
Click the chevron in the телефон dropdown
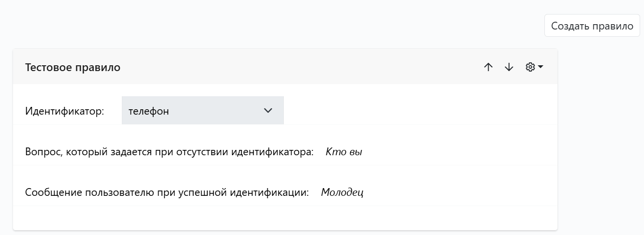(268, 111)
